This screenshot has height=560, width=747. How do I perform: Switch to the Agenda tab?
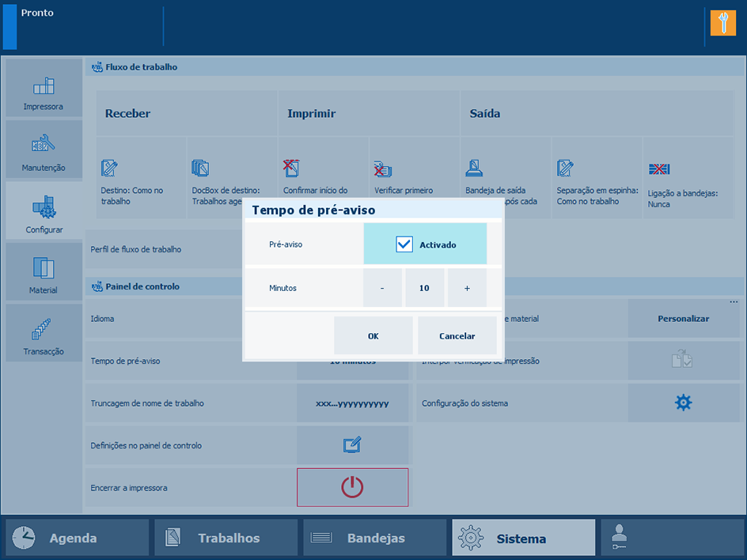(x=78, y=538)
